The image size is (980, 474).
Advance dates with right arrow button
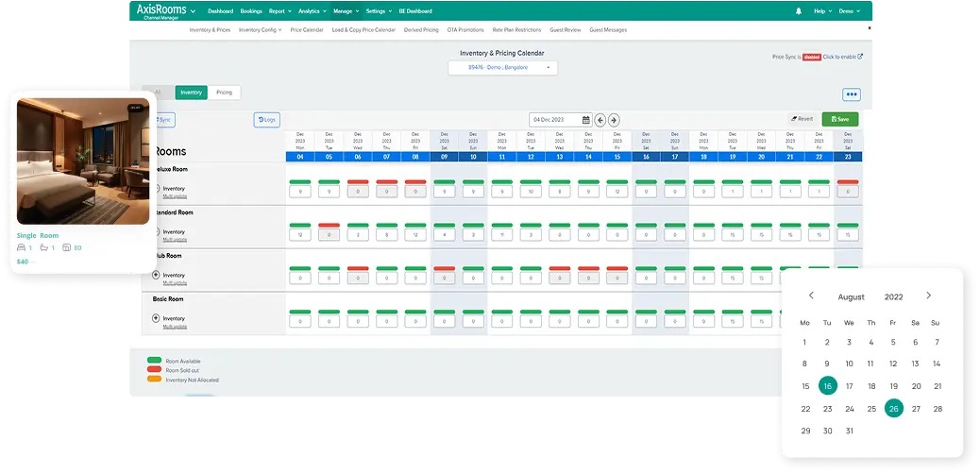614,120
